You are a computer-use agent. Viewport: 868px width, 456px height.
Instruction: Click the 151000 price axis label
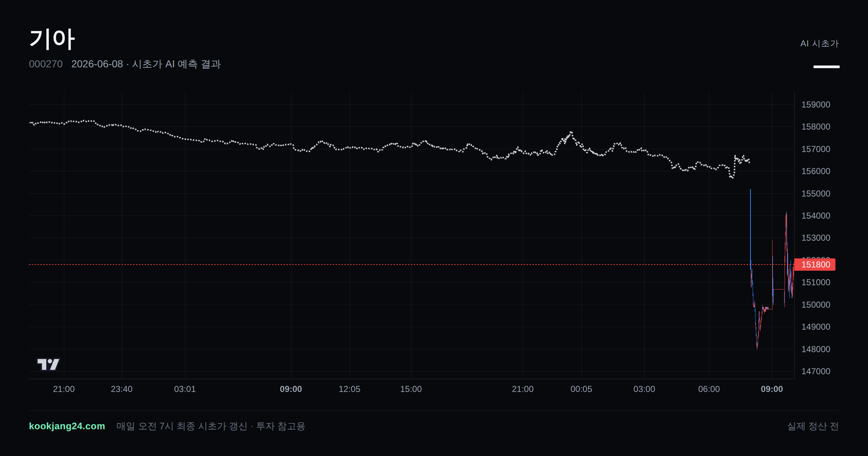pyautogui.click(x=816, y=282)
